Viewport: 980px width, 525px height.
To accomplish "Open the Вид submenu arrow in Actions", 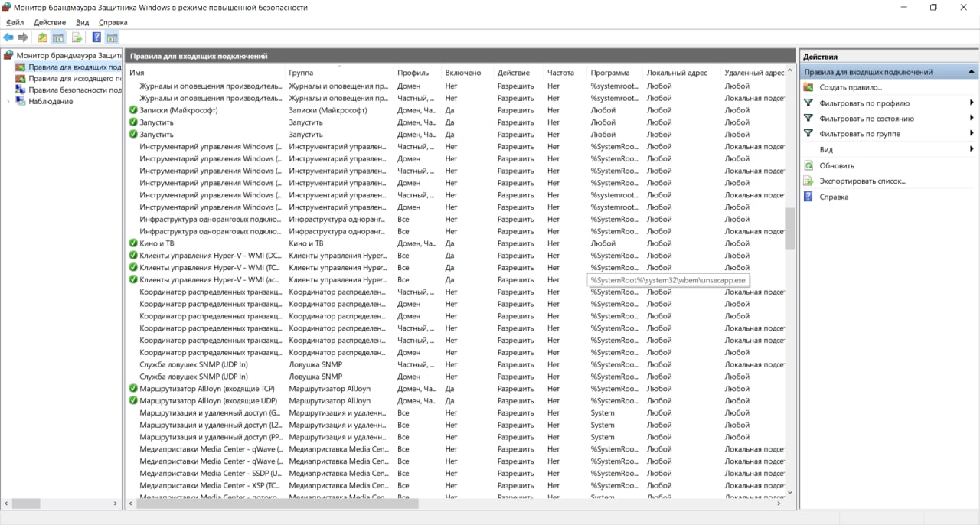I will click(972, 149).
